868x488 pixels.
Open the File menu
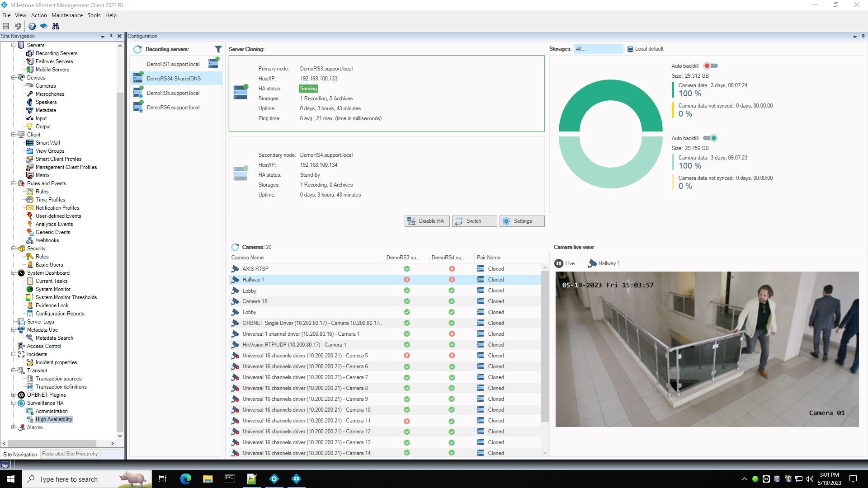[x=6, y=15]
